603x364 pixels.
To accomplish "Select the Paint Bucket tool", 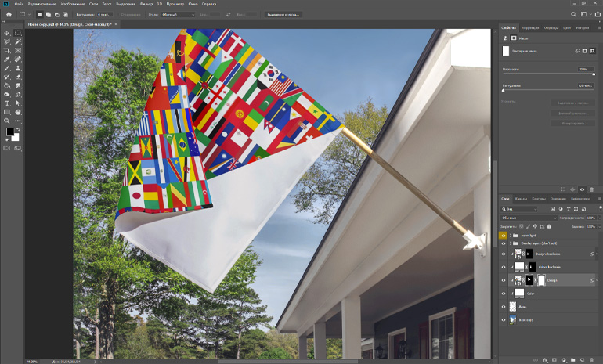I will coord(7,85).
